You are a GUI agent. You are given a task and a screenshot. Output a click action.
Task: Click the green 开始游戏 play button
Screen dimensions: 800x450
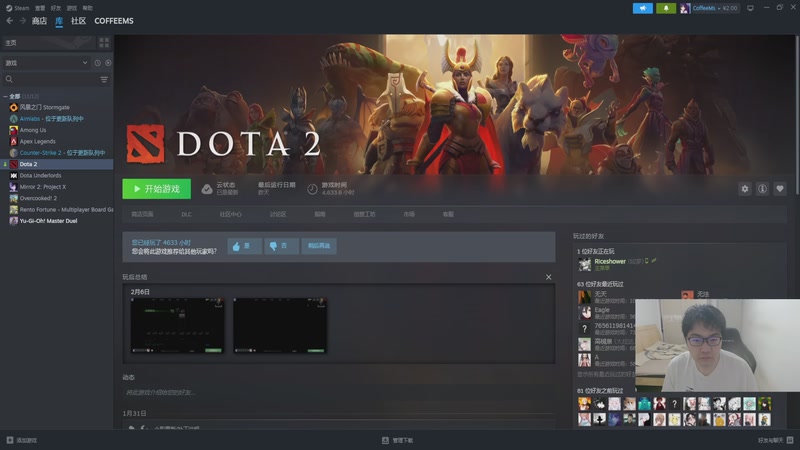click(x=157, y=189)
